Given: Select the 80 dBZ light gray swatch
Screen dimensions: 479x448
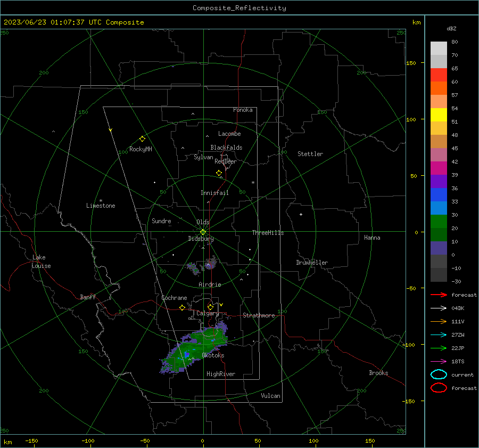Looking at the screenshot, I should pos(439,48).
